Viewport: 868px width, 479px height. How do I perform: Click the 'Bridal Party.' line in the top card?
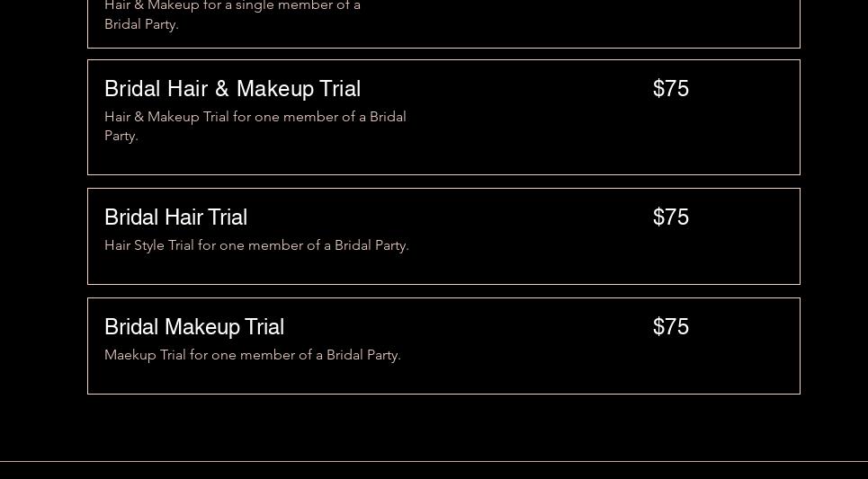(x=141, y=24)
